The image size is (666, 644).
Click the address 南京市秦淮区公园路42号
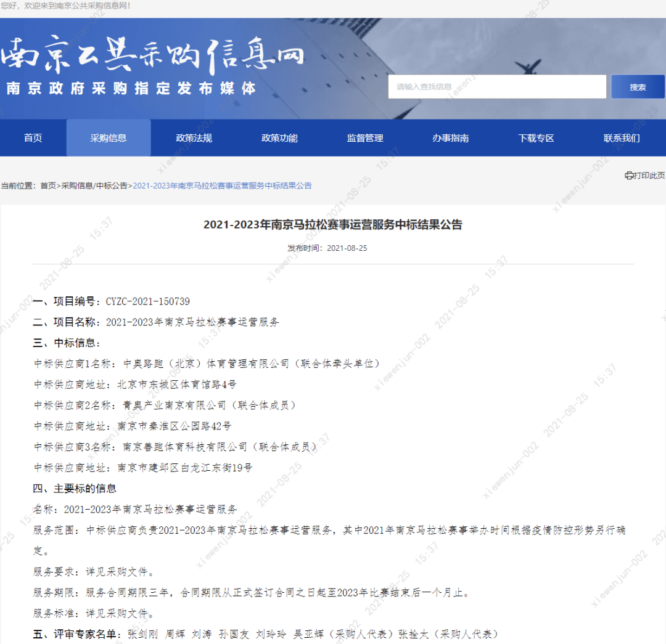pyautogui.click(x=174, y=426)
